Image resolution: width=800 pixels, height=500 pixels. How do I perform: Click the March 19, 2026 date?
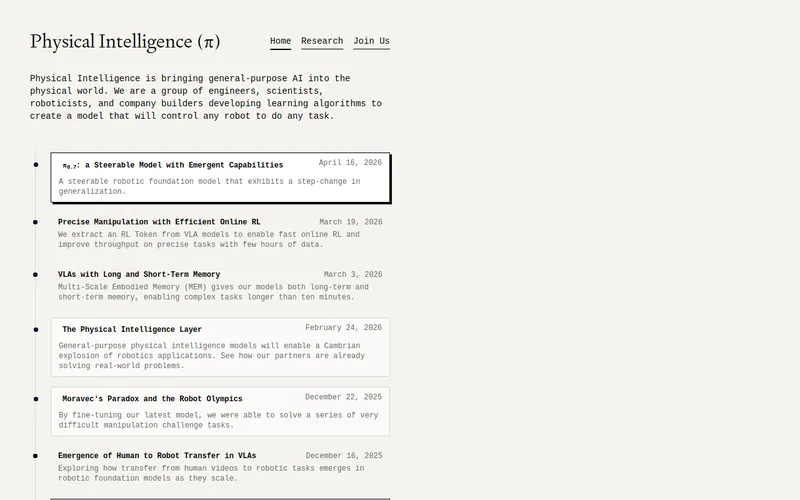[351, 222]
